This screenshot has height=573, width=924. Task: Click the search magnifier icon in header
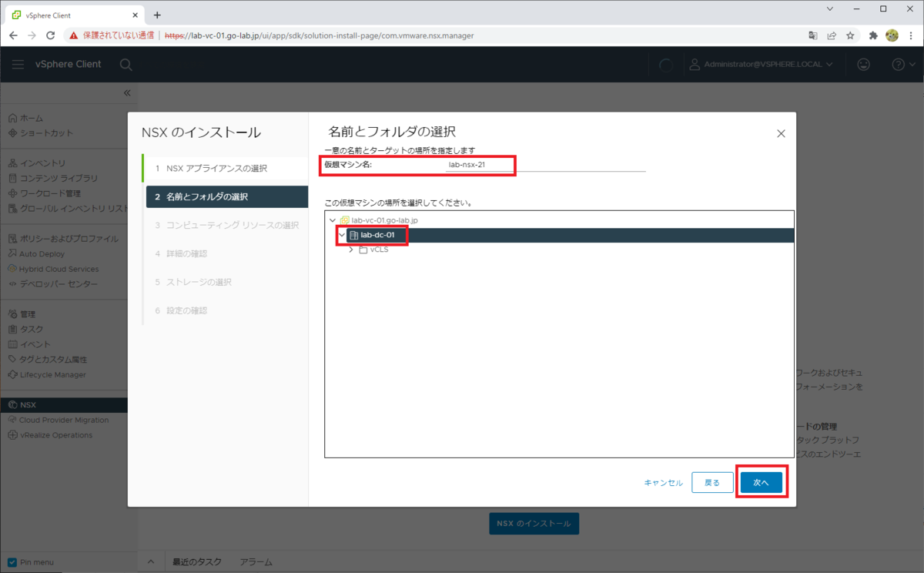point(126,65)
